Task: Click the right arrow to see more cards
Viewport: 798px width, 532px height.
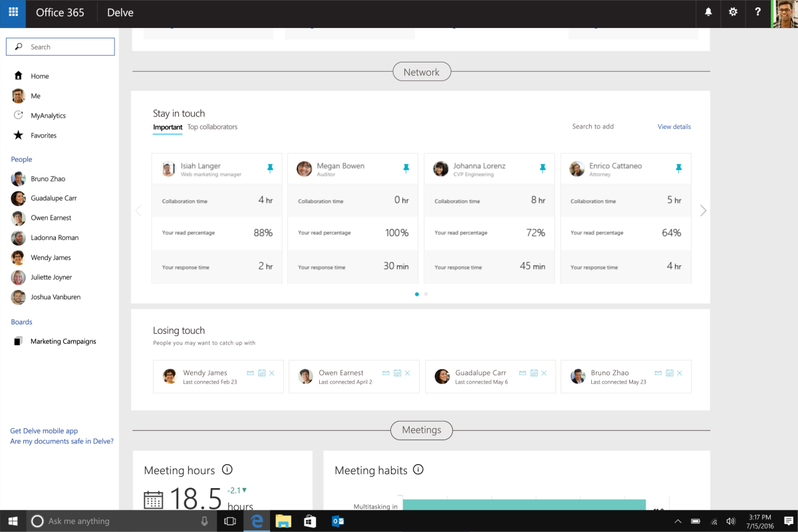Action: (703, 210)
